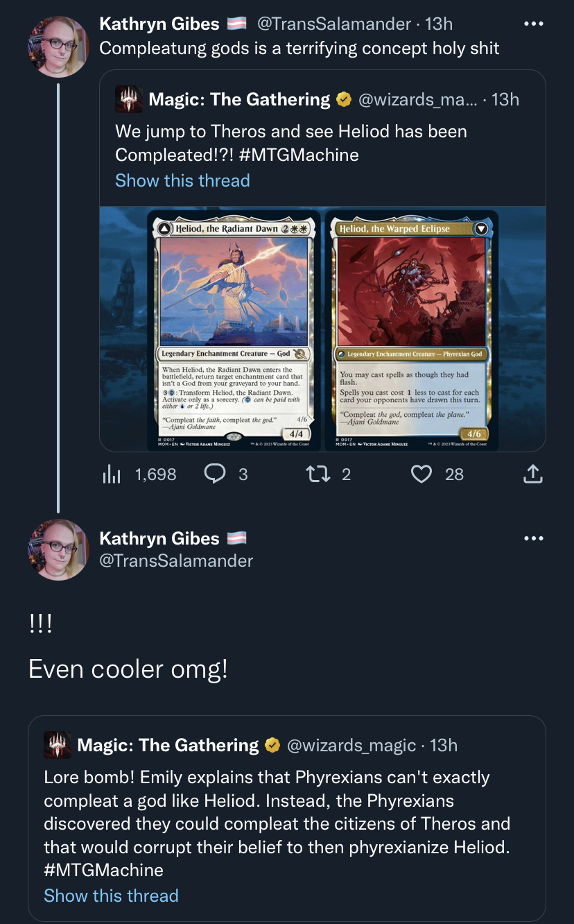Viewport: 574px width, 924px height.
Task: Click Show this thread under the Heliod quote
Action: click(182, 180)
